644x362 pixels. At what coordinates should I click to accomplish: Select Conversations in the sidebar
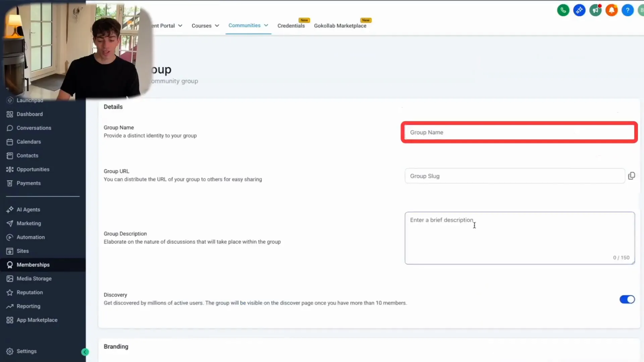click(x=34, y=128)
